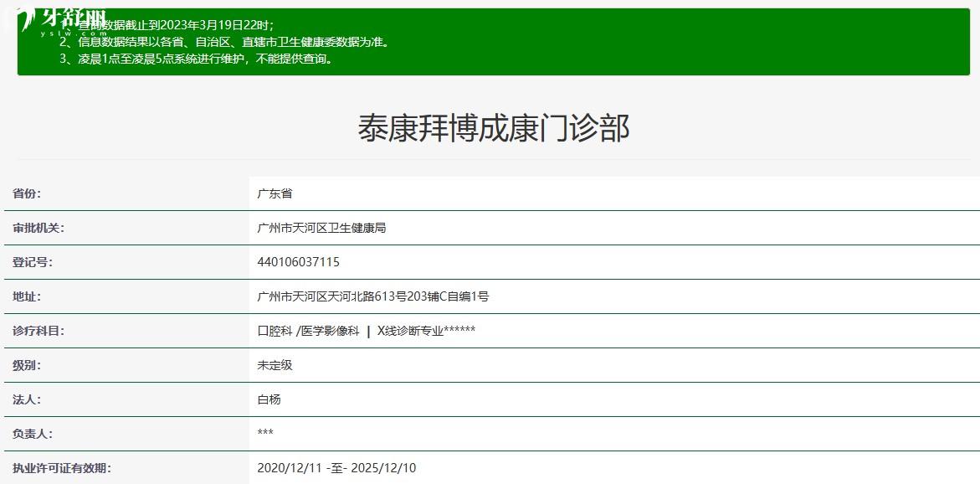Select registration number 440106037115
This screenshot has width=980, height=484.
click(299, 263)
